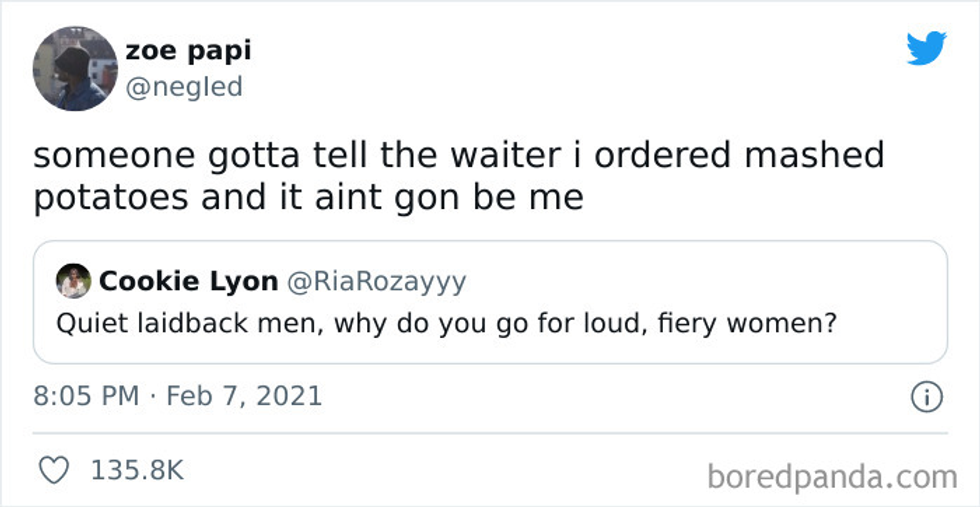980x507 pixels.
Task: Like the tweet with the heart icon
Action: coord(54,470)
